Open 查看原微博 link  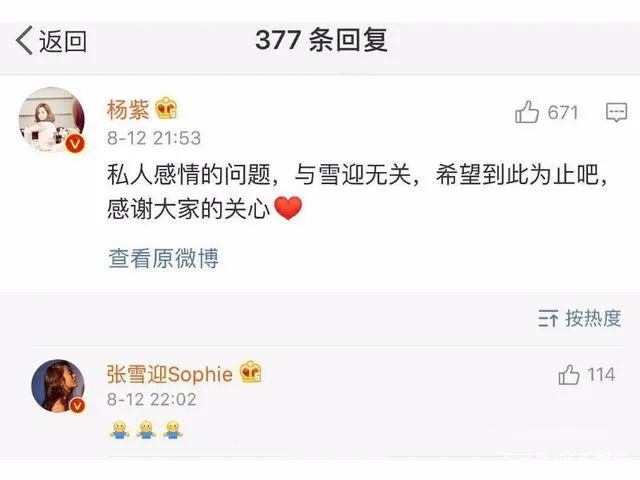(x=164, y=258)
